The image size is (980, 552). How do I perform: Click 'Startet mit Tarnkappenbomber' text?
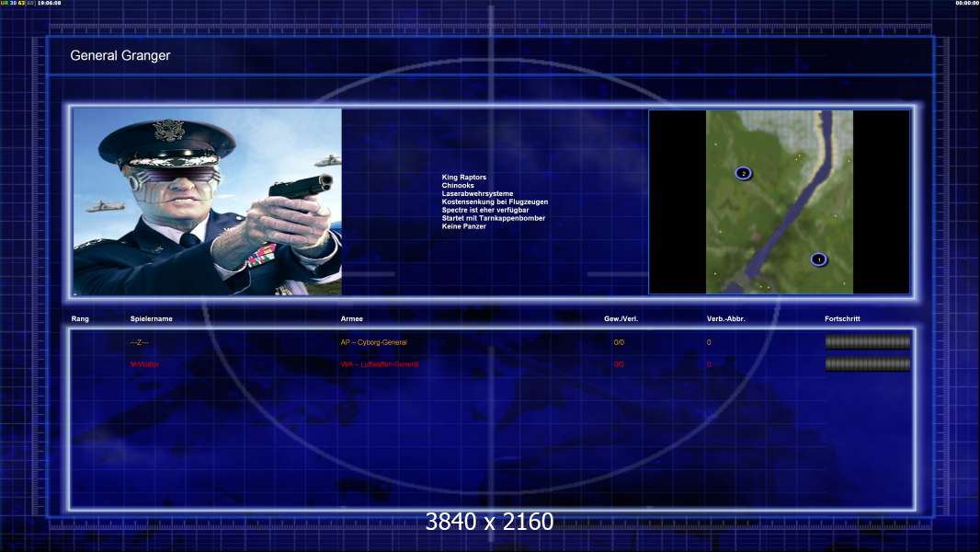[493, 218]
